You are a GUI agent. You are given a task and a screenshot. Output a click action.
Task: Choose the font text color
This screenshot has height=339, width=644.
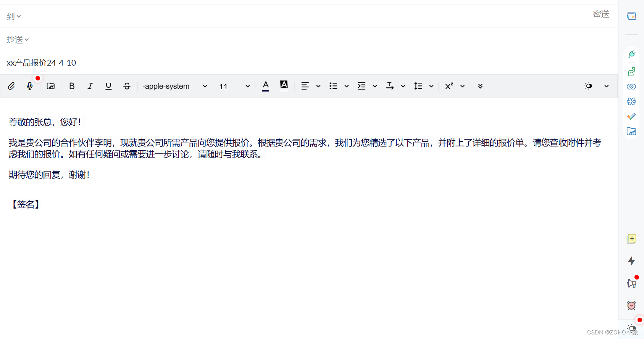tap(266, 86)
